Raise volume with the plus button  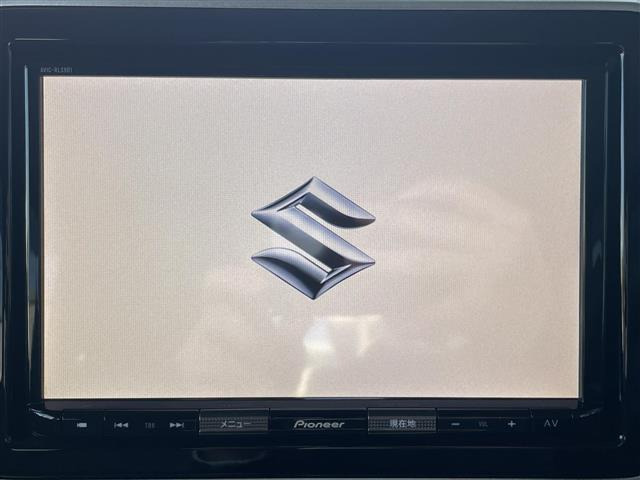click(511, 424)
